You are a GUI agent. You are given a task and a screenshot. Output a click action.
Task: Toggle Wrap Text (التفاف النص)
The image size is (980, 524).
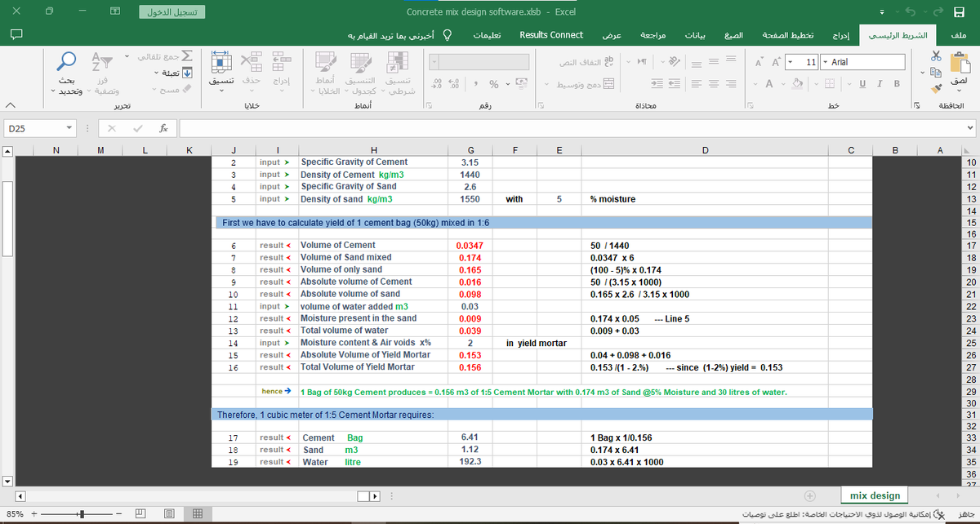click(585, 63)
